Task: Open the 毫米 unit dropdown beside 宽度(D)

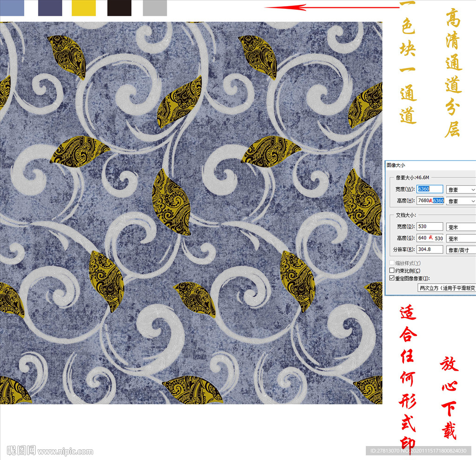Action: click(x=461, y=227)
